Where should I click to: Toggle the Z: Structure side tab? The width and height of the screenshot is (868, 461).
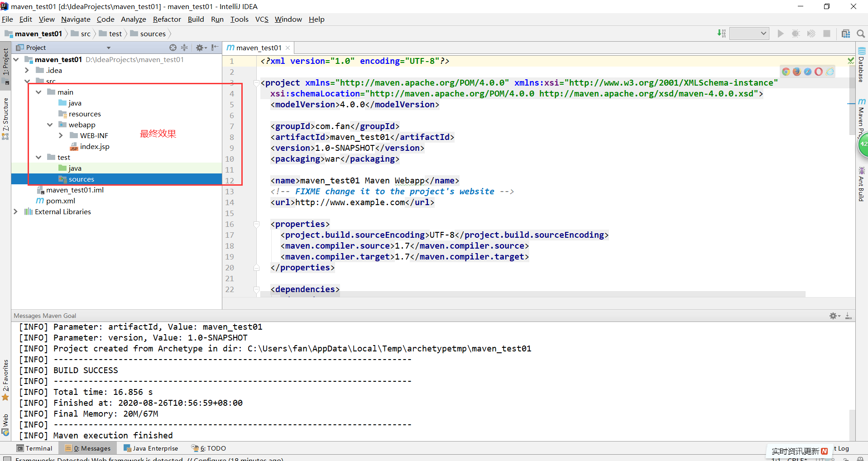tap(5, 118)
